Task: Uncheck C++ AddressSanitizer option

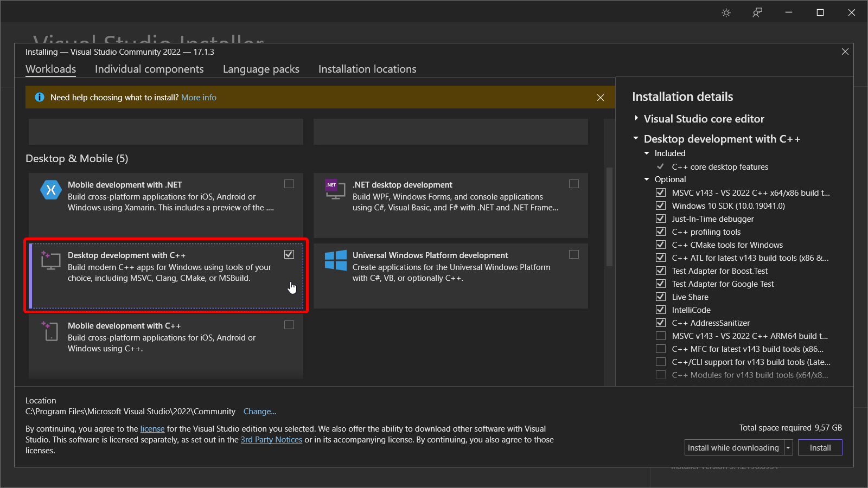Action: click(x=661, y=323)
